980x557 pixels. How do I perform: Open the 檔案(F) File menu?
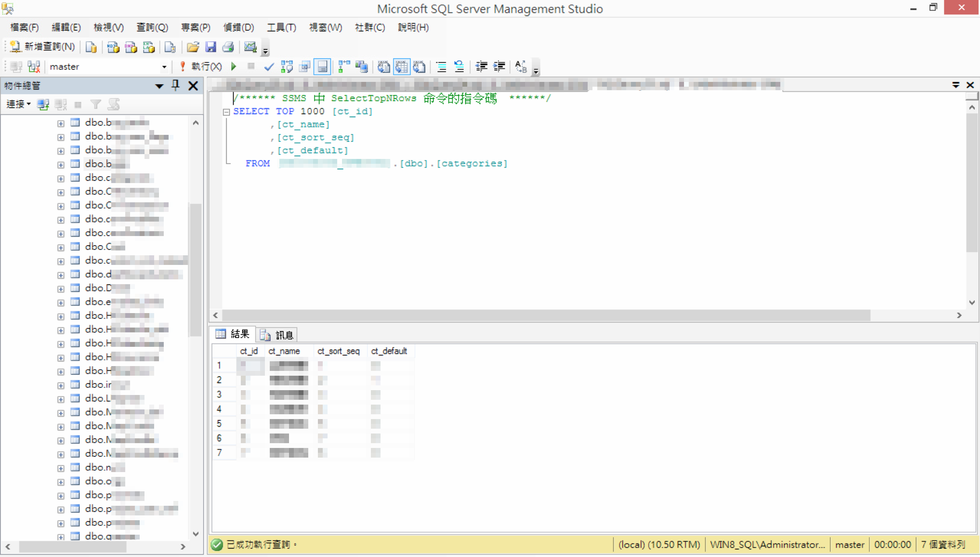25,28
